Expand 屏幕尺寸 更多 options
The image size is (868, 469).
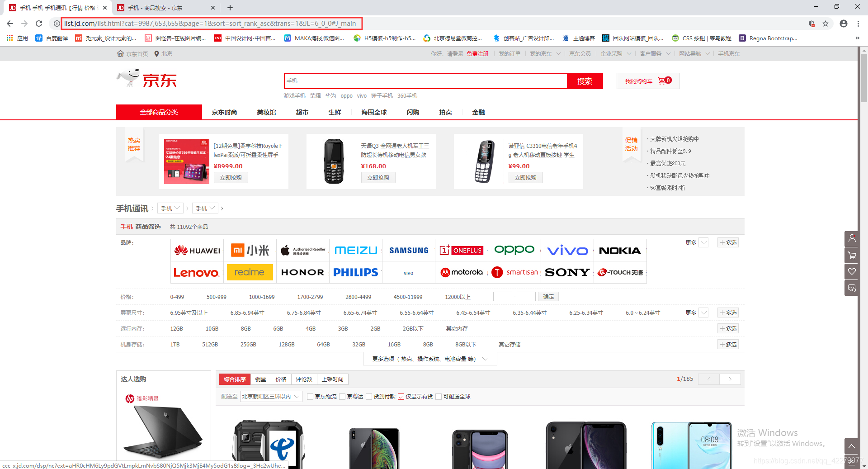696,313
